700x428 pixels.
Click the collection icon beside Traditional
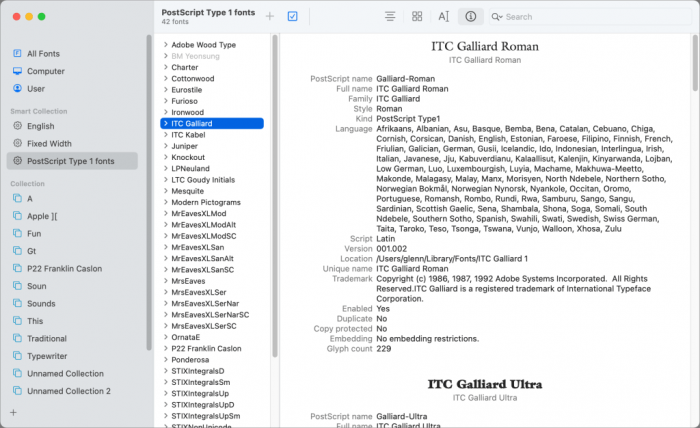(x=17, y=338)
